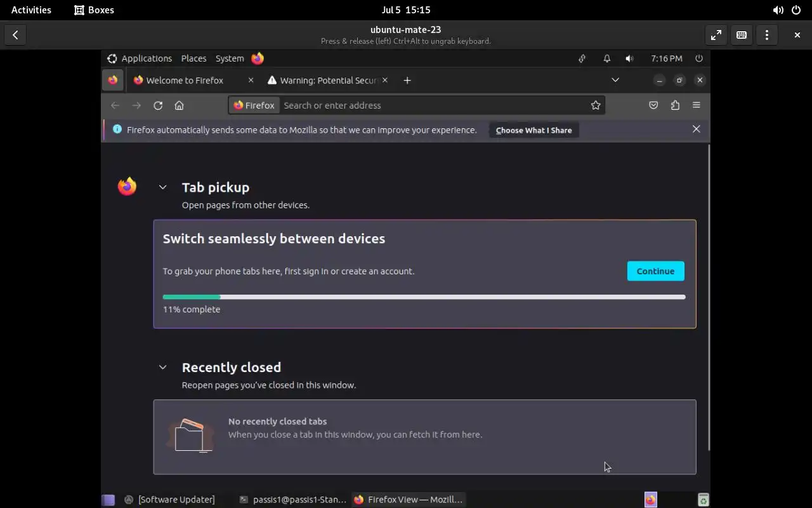Open Boxes app menu in top bar
Screen dimensions: 812x508
(94, 10)
